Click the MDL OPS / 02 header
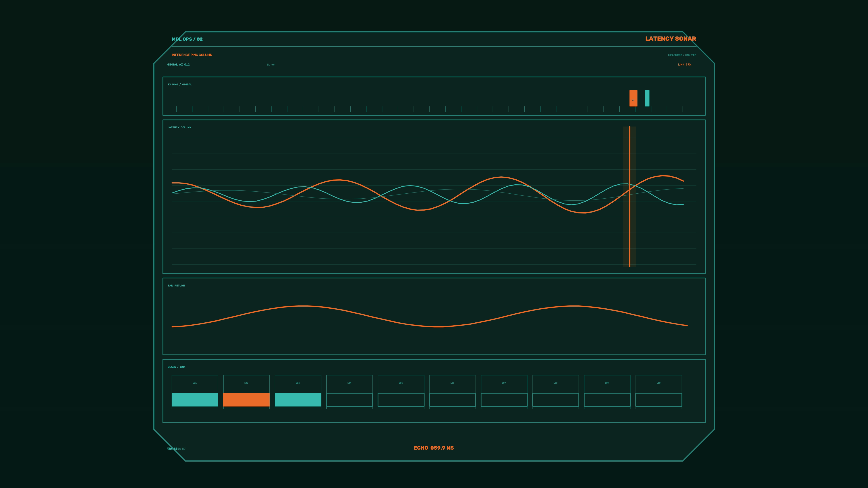 (187, 39)
